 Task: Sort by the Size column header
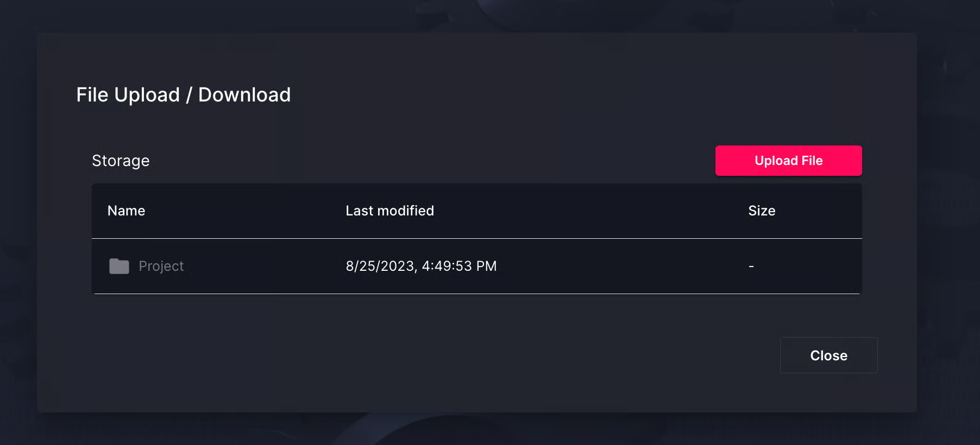(762, 211)
